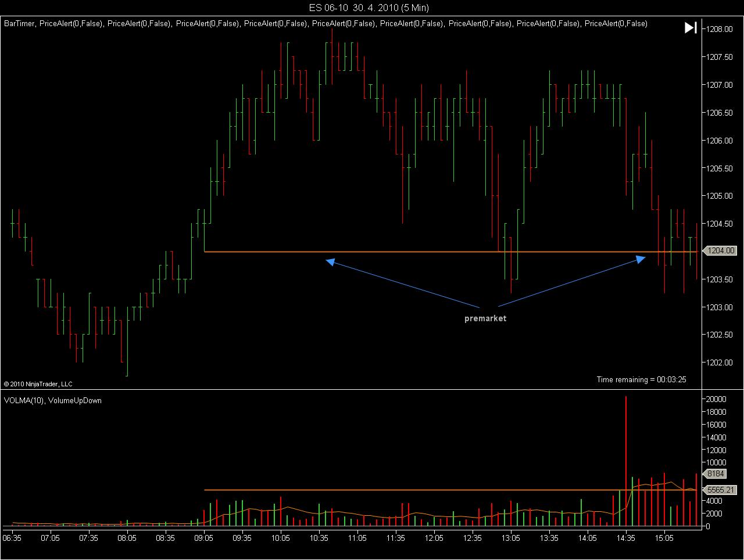Click the 12:35 time axis label
The height and width of the screenshot is (560, 744).
(473, 539)
